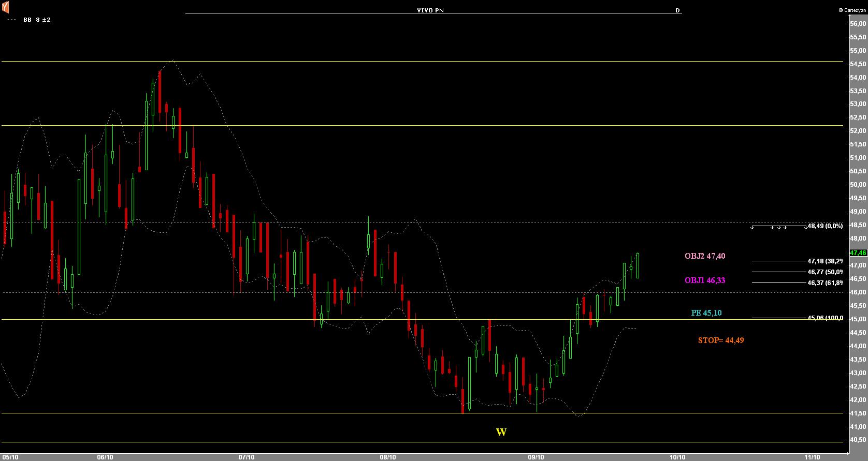The image size is (868, 461).
Task: Click the 08/10 date on time axis
Action: [x=388, y=457]
